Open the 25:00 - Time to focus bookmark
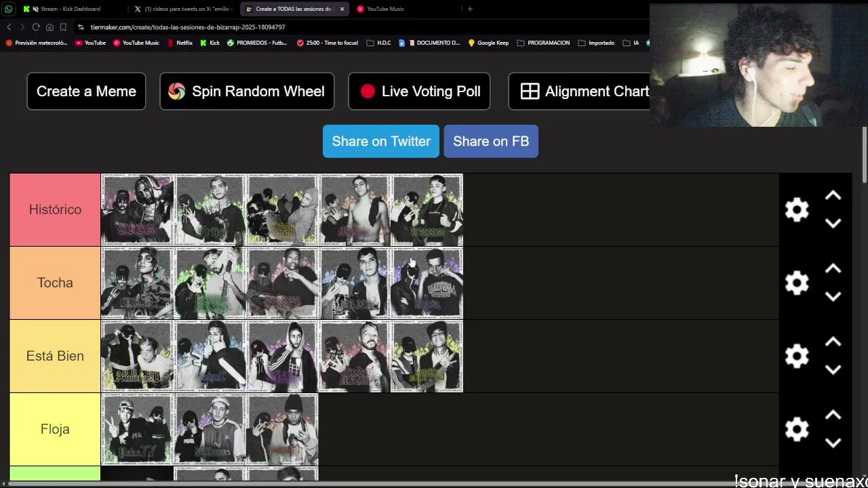The height and width of the screenshot is (488, 868). [x=328, y=43]
